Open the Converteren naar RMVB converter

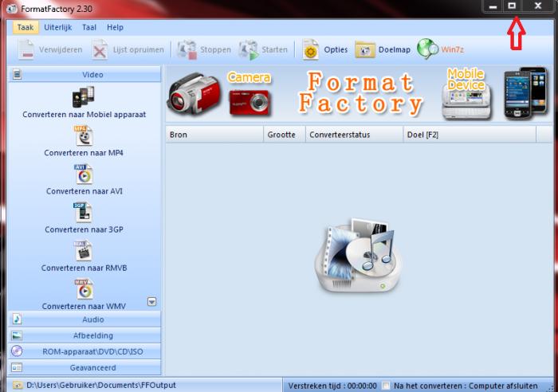[84, 250]
